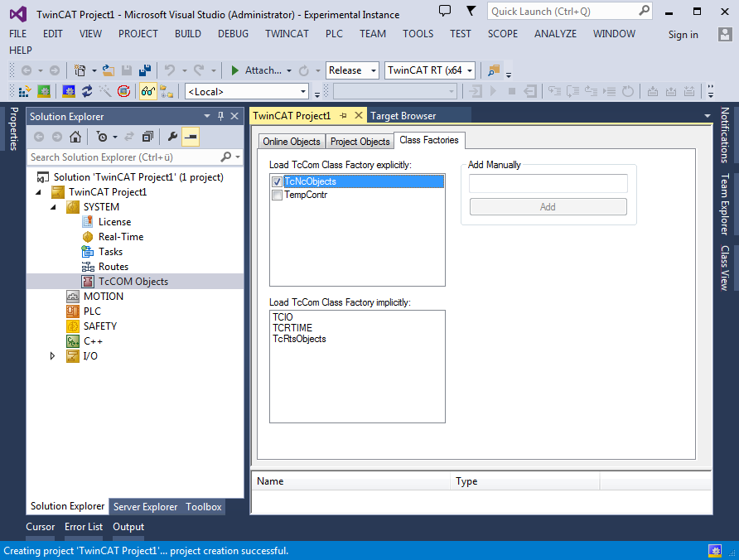
Task: Open the Class View side panel
Action: tap(724, 268)
